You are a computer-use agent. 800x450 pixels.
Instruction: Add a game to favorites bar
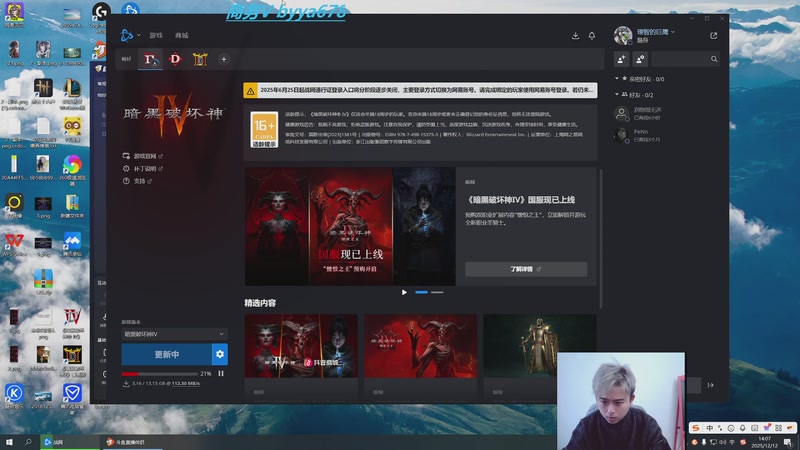tap(223, 59)
